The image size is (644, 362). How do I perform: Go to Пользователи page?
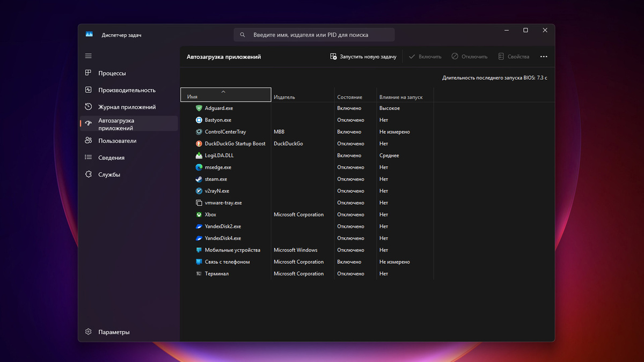tap(129, 141)
